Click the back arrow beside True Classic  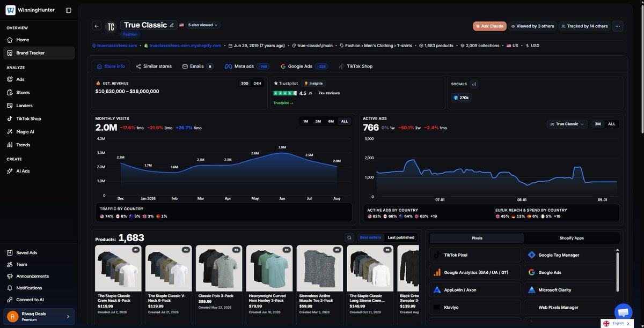[97, 26]
